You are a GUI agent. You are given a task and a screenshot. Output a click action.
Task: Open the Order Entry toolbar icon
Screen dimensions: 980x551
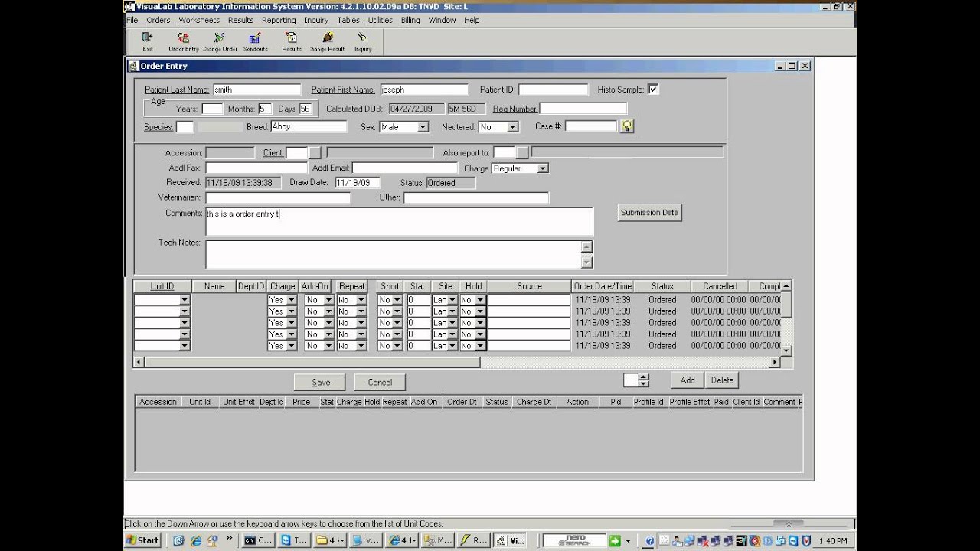click(184, 41)
